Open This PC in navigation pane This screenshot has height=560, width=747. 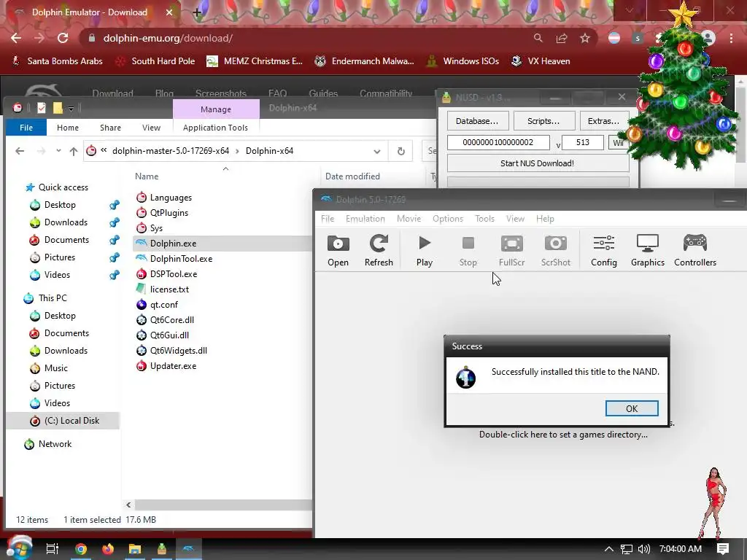click(x=53, y=298)
